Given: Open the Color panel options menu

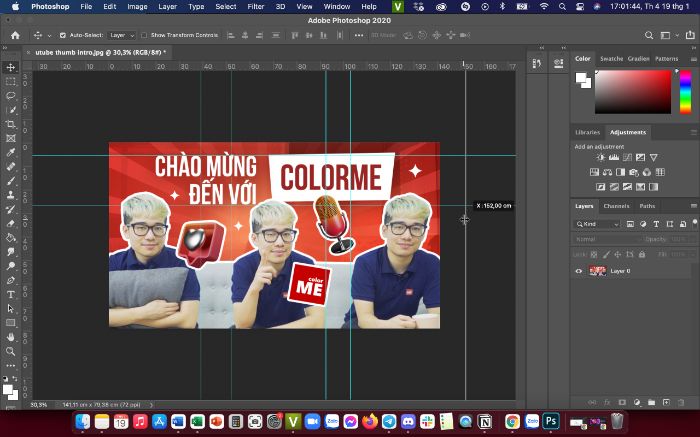Looking at the screenshot, I should pyautogui.click(x=693, y=59).
